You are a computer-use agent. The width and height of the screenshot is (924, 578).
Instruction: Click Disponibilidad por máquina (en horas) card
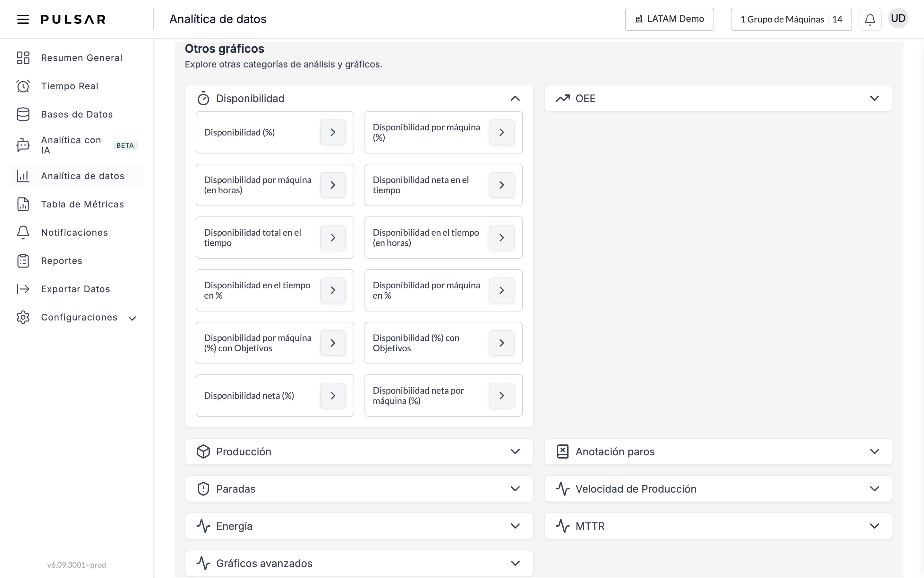click(x=275, y=185)
